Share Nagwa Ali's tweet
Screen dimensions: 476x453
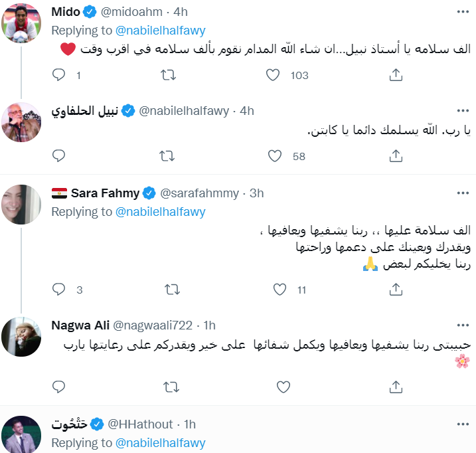(x=396, y=386)
